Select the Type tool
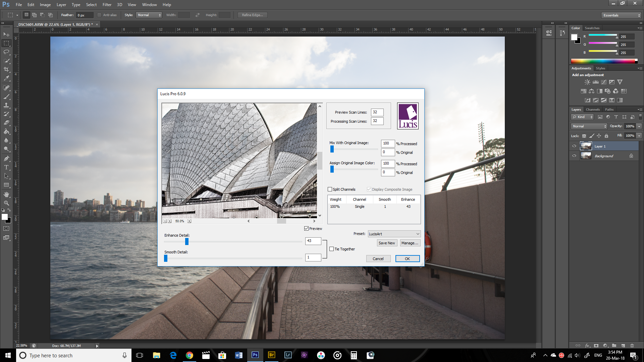This screenshot has height=362, width=644. [6, 167]
